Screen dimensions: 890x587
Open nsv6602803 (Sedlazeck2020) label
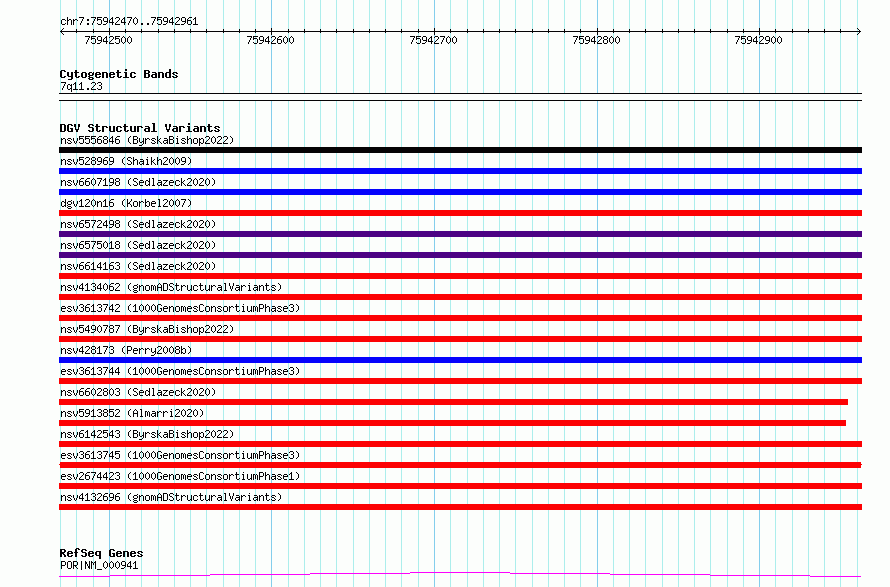pos(138,392)
